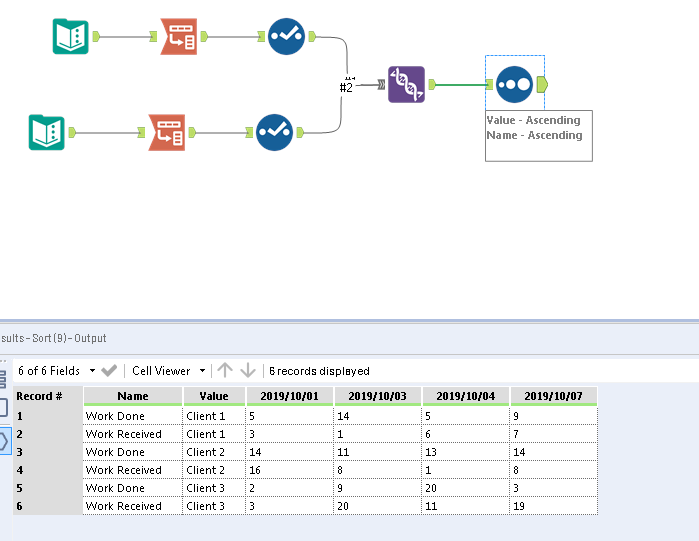This screenshot has width=699, height=541.
Task: Go to next record with down arrow
Action: point(248,370)
